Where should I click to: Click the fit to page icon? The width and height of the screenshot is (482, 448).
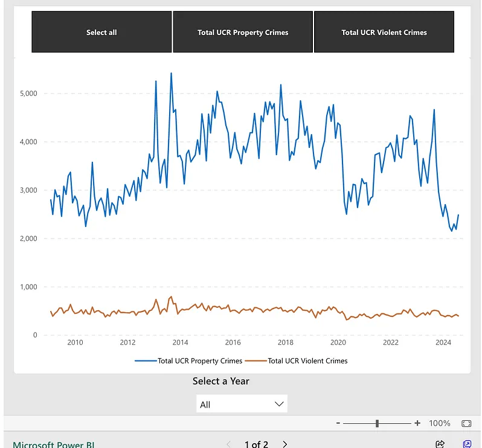(466, 423)
